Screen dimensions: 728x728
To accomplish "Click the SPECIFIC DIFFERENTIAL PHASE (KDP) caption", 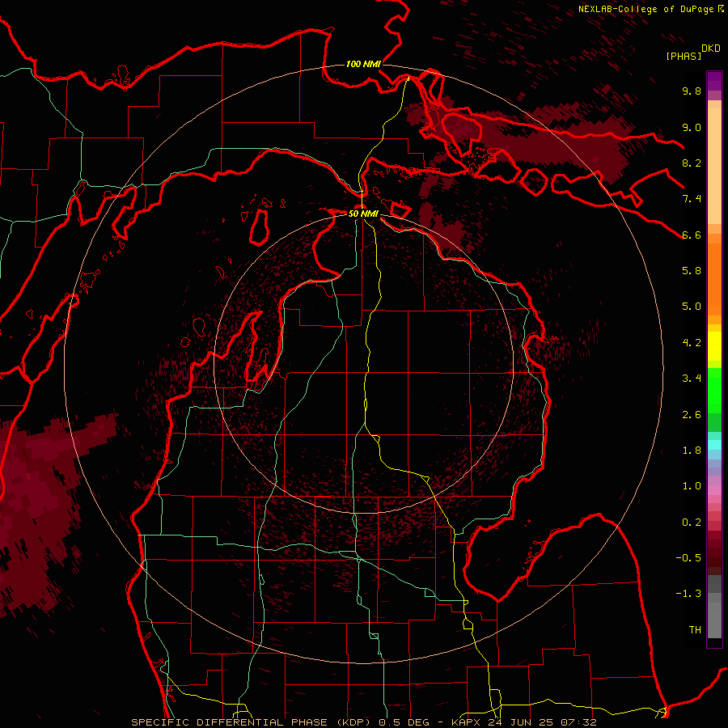I will [x=253, y=722].
